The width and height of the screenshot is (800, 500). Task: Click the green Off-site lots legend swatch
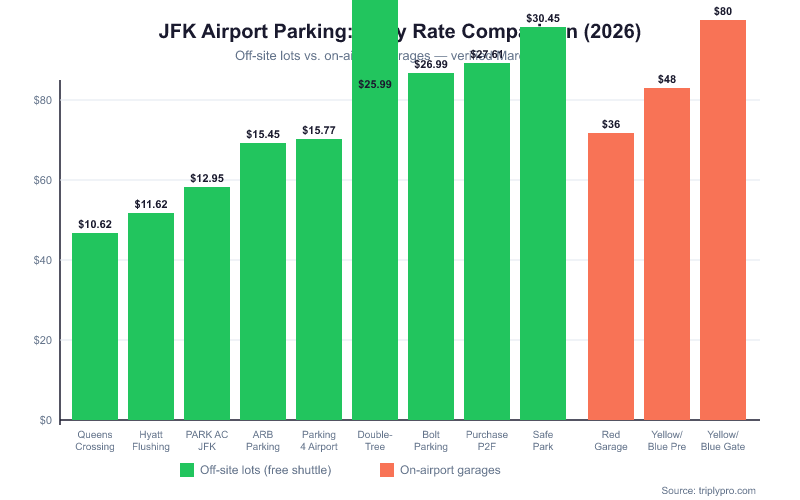click(x=187, y=469)
